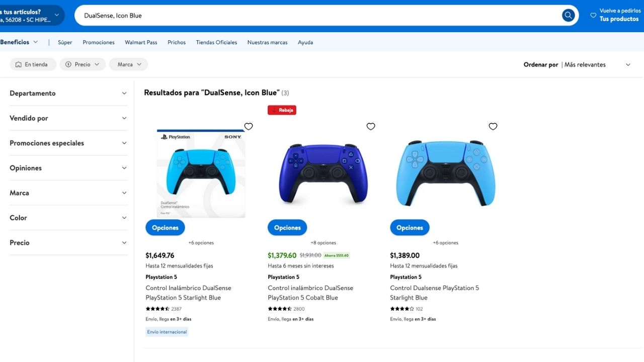The width and height of the screenshot is (644, 362).
Task: Open Control Inalámbrico DualSense Starlight Blue link
Action: click(x=189, y=293)
